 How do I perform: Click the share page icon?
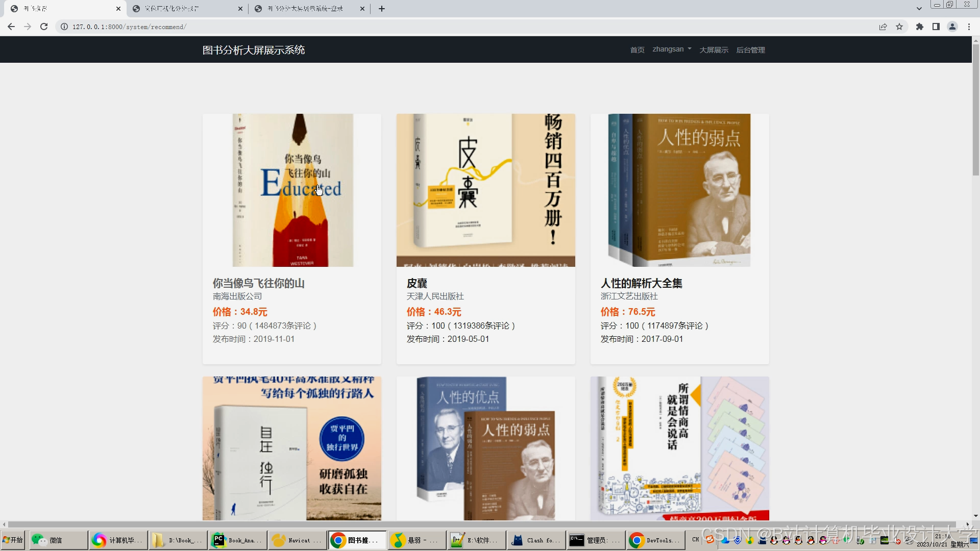pyautogui.click(x=883, y=27)
